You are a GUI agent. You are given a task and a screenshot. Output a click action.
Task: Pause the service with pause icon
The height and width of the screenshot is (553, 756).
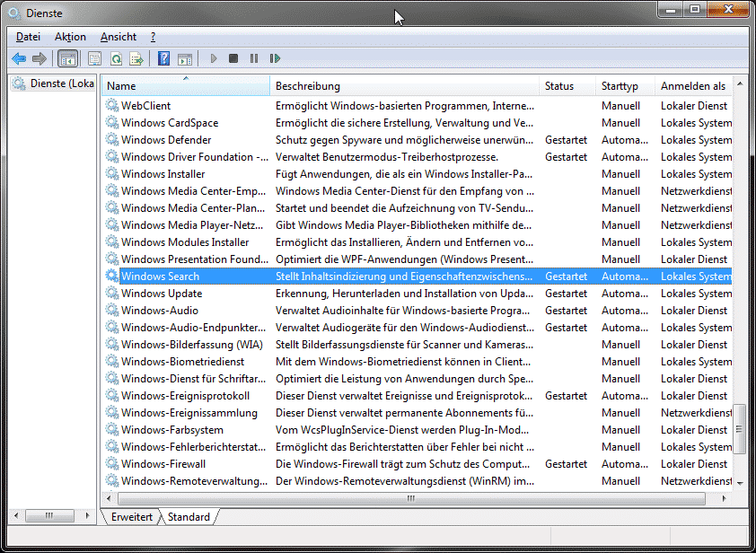coord(254,59)
